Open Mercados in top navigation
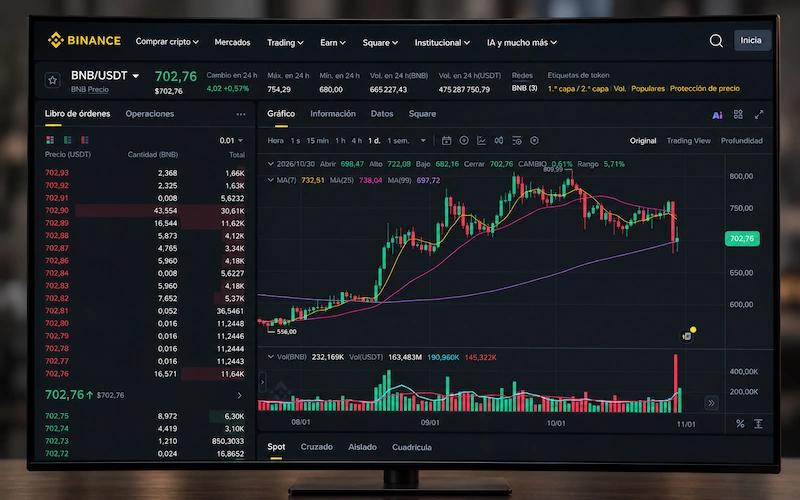The width and height of the screenshot is (800, 500). coord(232,42)
